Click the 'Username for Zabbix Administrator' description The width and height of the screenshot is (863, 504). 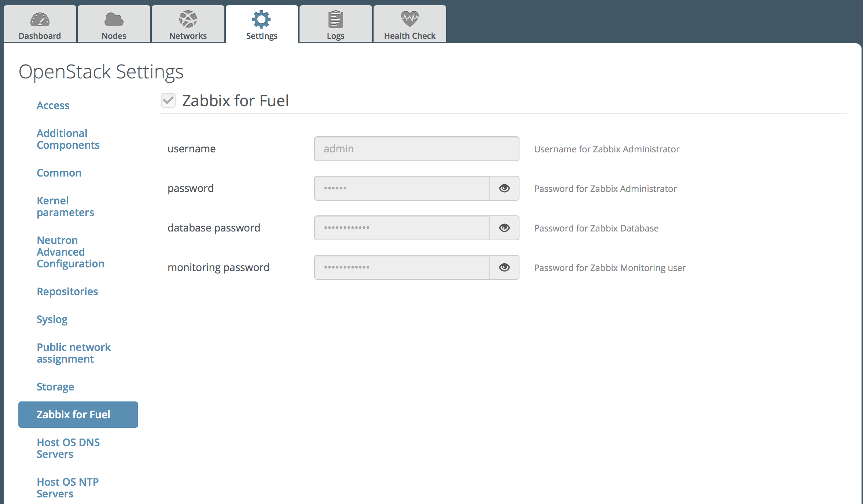click(607, 149)
